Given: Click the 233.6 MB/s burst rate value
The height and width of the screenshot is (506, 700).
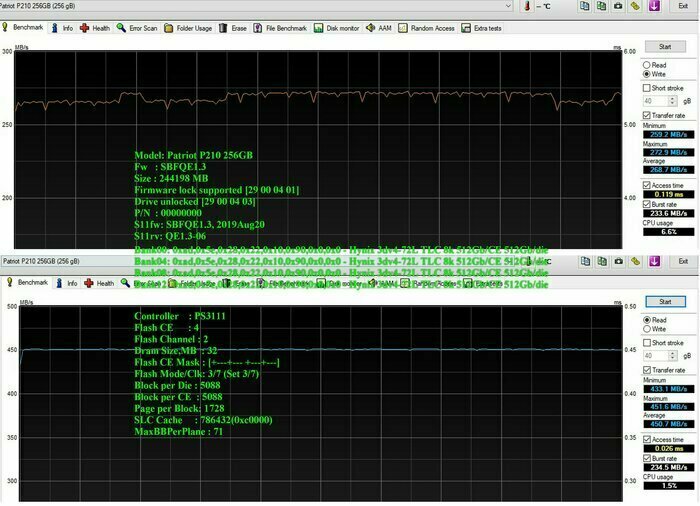Looking at the screenshot, I should (668, 213).
